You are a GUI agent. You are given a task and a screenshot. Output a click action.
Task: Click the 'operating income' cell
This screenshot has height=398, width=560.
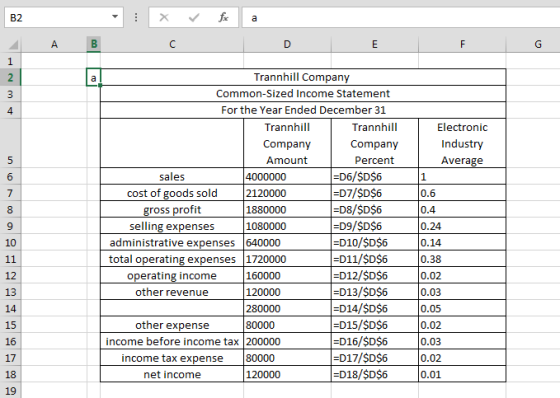pos(172,275)
